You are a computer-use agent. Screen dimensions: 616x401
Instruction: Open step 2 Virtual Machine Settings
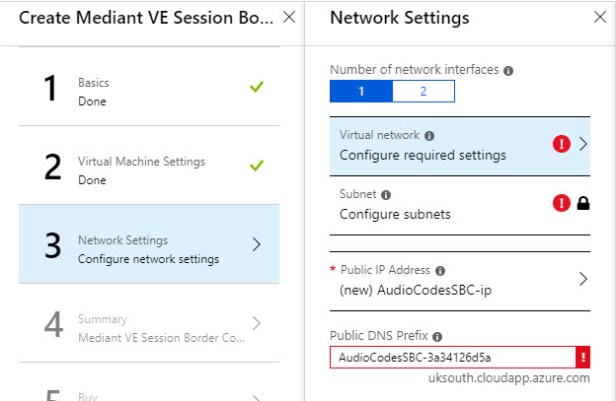tap(148, 169)
